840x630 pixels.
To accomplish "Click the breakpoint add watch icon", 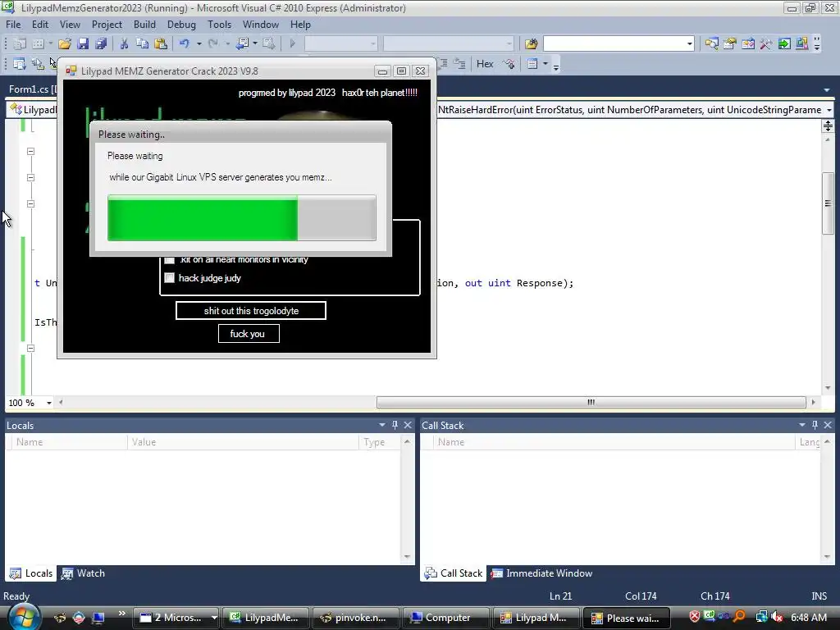I will point(509,64).
